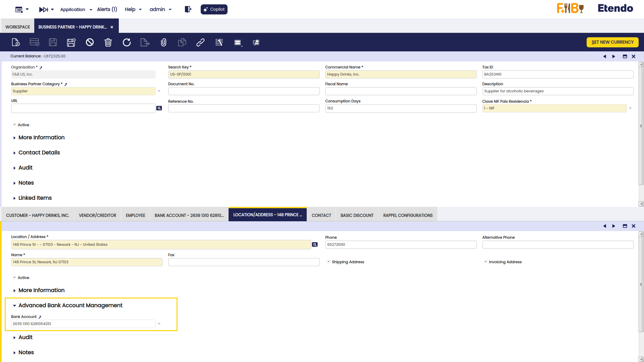644x362 pixels.
Task: Open the admin user menu
Action: click(161, 9)
